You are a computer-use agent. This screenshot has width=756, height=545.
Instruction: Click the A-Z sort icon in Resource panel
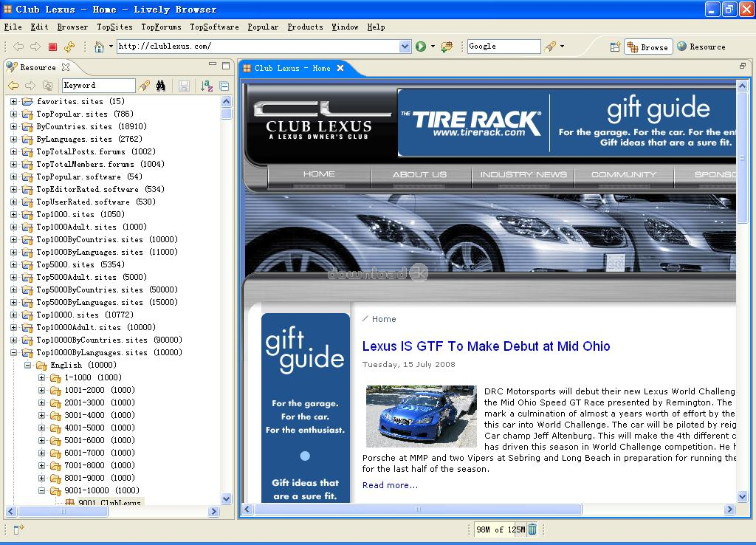click(x=207, y=86)
